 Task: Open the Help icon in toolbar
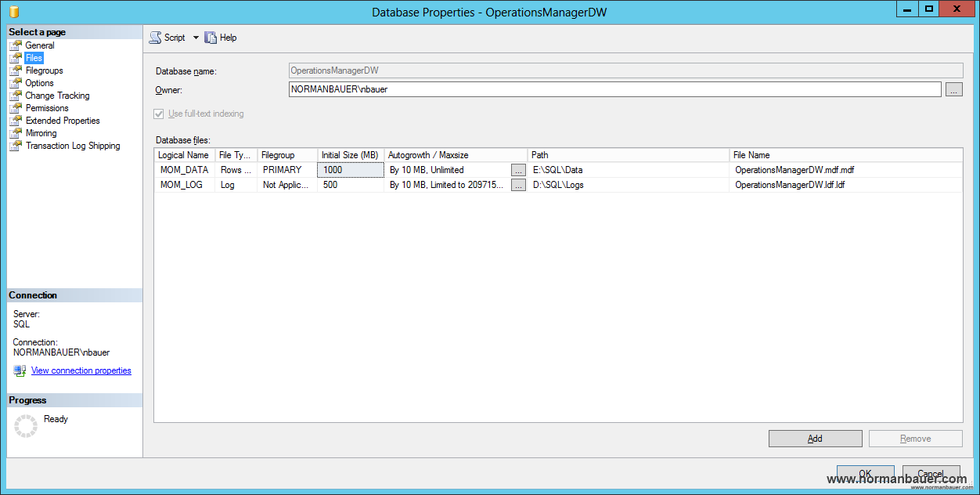point(211,38)
